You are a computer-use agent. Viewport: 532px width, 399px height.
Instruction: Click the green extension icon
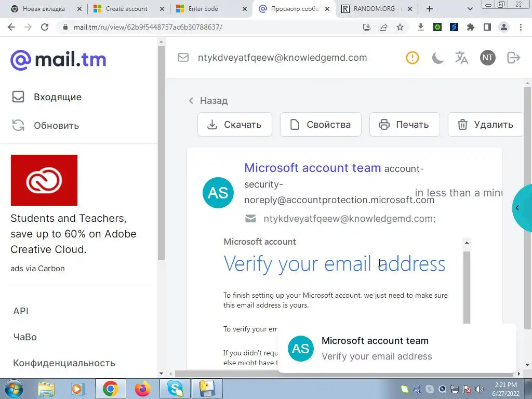point(437,27)
